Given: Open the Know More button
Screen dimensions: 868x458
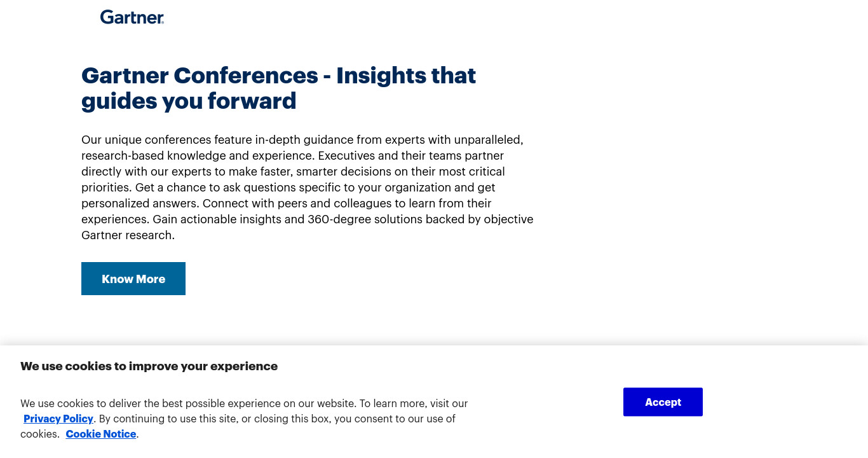Looking at the screenshot, I should [133, 279].
